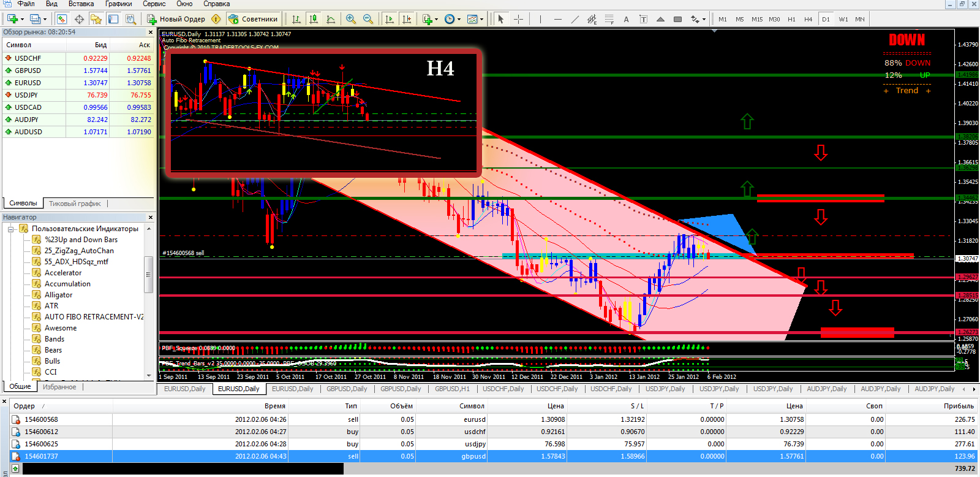
Task: Select the text label tool
Action: pyautogui.click(x=626, y=19)
